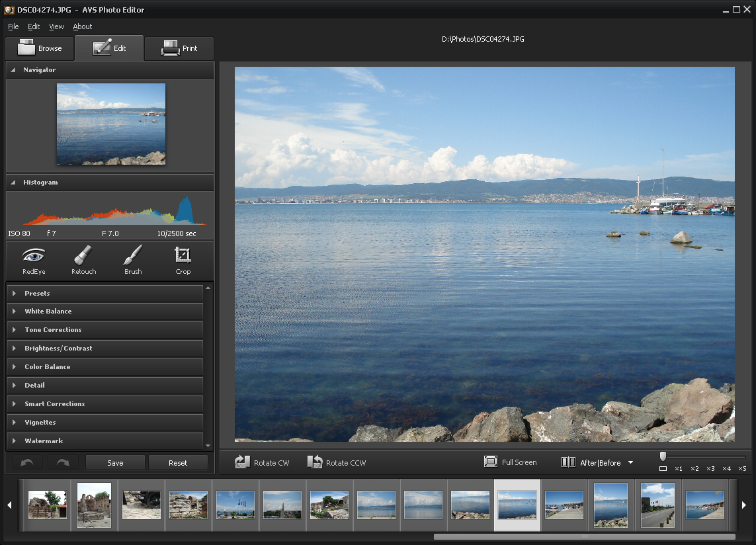Switch to the Browse tab
The image size is (756, 545).
pyautogui.click(x=40, y=48)
